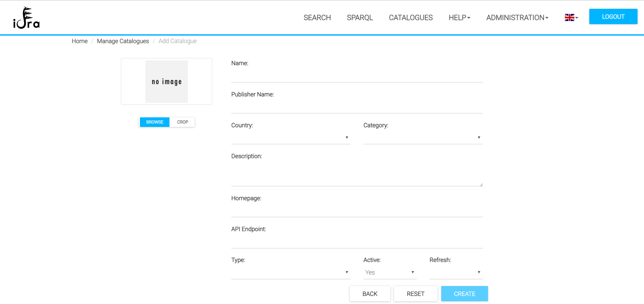Focus the API Endpoint field
This screenshot has height=304, width=644.
[x=357, y=242]
